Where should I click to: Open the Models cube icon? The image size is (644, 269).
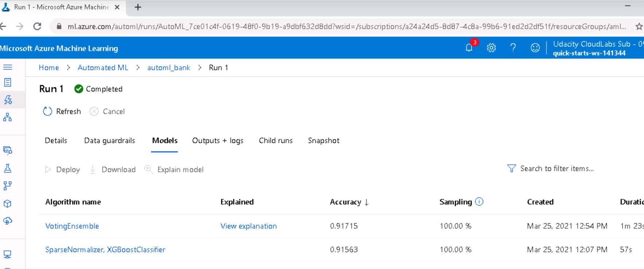(x=8, y=204)
